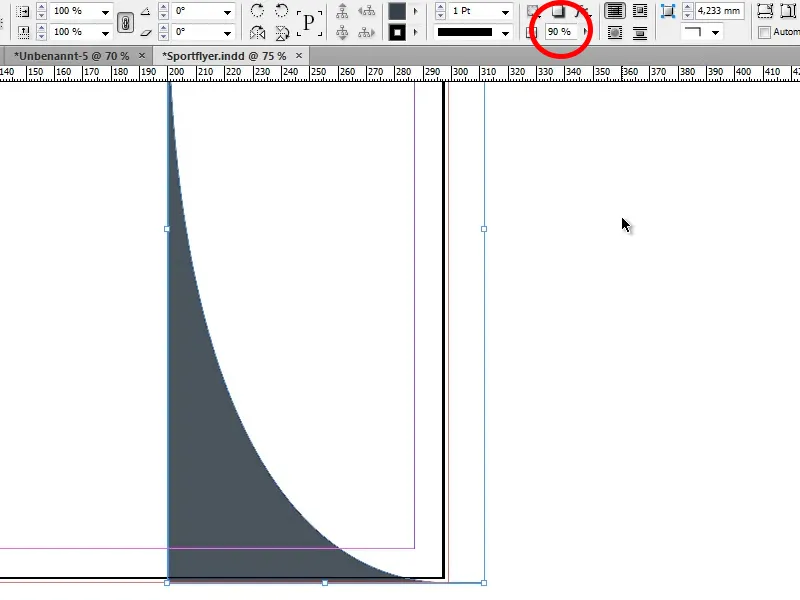Select wrap around object shape
The width and height of the screenshot is (800, 600).
pyautogui.click(x=615, y=33)
